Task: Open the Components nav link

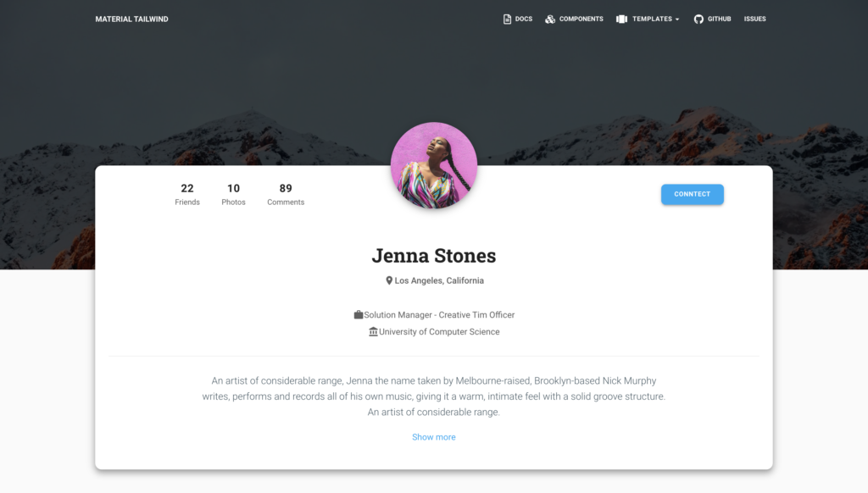Action: (x=574, y=19)
